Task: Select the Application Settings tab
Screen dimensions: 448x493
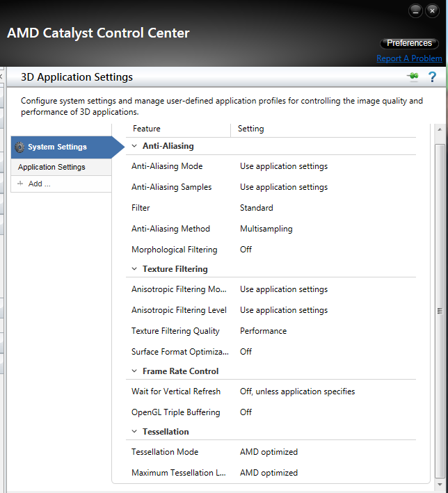Action: tap(51, 167)
